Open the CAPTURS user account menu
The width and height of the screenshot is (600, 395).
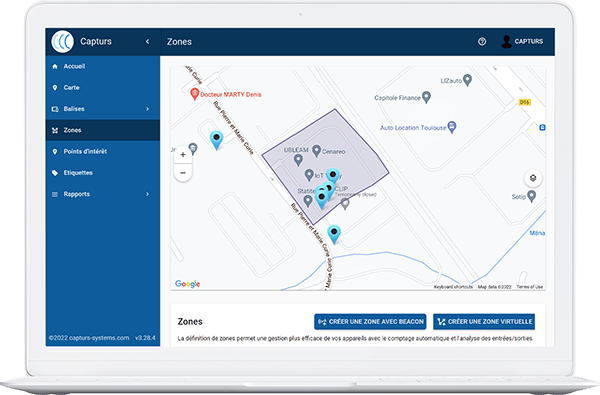522,41
